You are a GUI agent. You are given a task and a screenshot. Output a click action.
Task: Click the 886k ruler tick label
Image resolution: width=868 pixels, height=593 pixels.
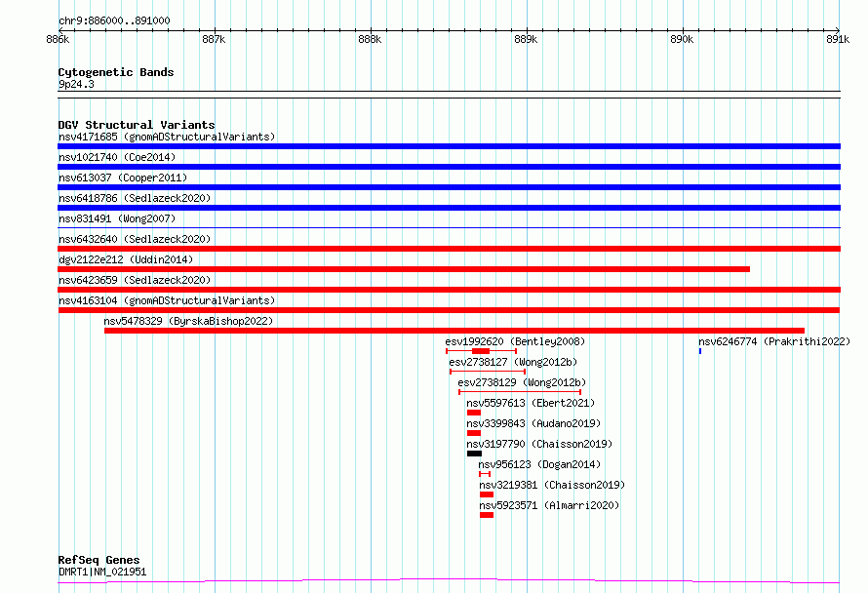coord(58,39)
